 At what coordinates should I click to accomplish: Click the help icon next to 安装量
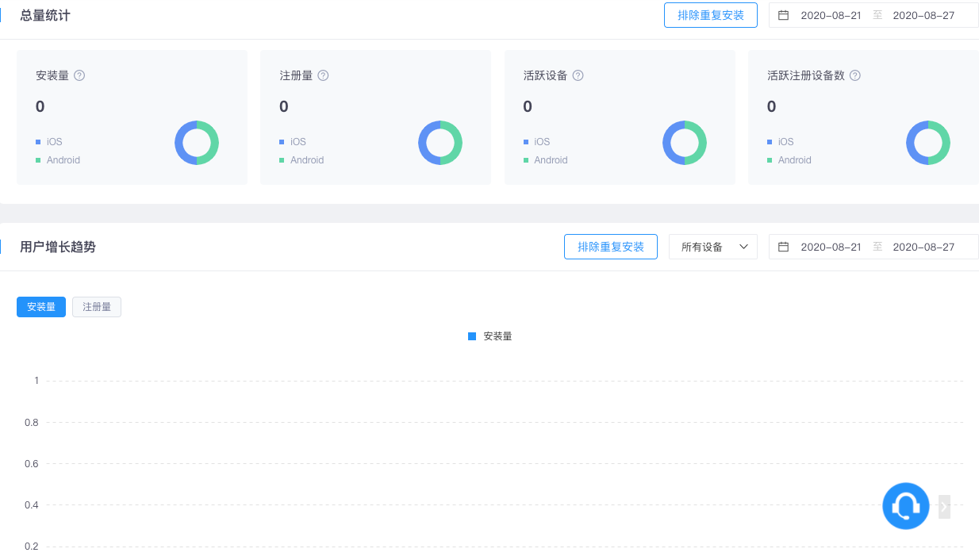pyautogui.click(x=78, y=75)
